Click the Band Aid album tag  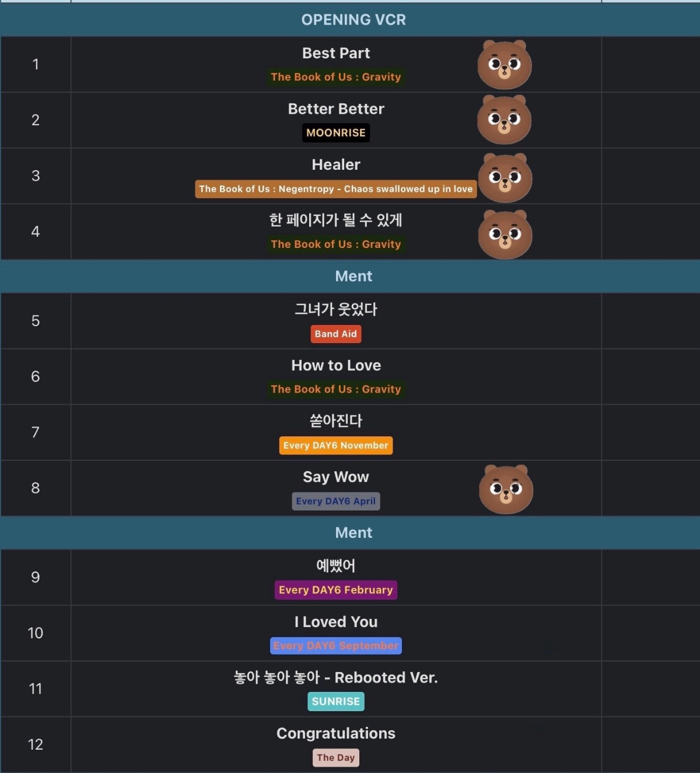pos(335,334)
